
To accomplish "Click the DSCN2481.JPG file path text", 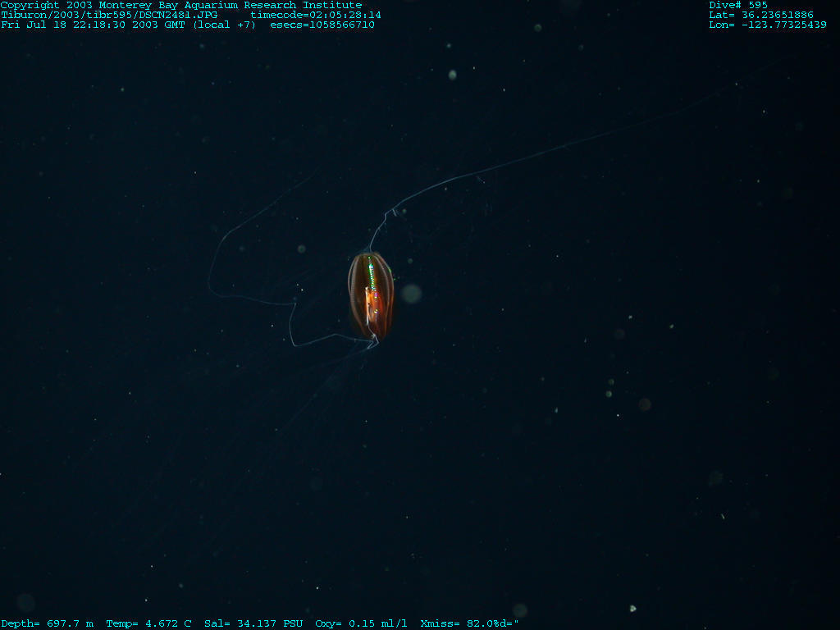I will (109, 15).
